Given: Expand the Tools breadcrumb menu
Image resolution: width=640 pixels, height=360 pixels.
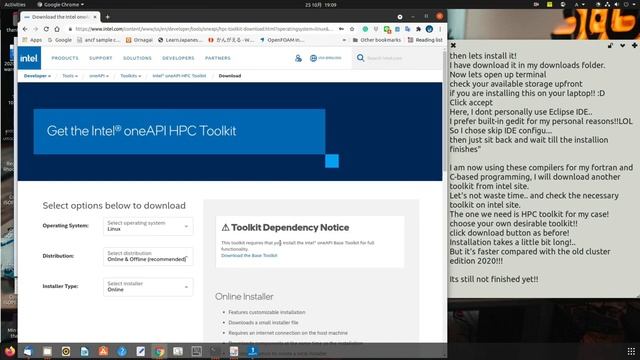Looking at the screenshot, I should pos(70,76).
